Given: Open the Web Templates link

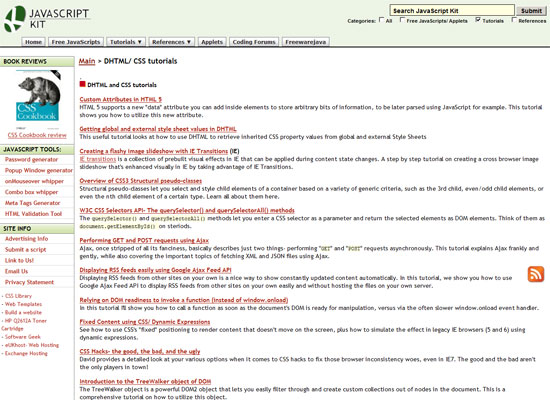Looking at the screenshot, I should tap(24, 304).
